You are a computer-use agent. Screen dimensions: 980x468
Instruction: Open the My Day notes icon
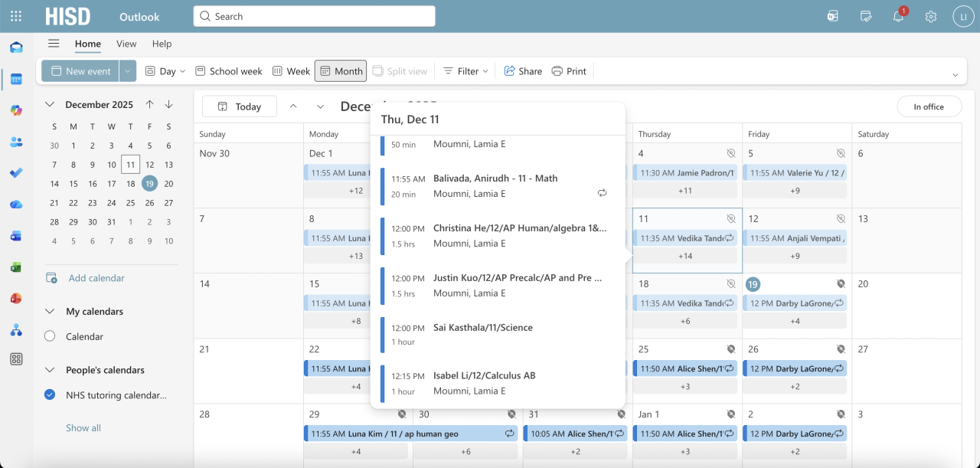[866, 16]
